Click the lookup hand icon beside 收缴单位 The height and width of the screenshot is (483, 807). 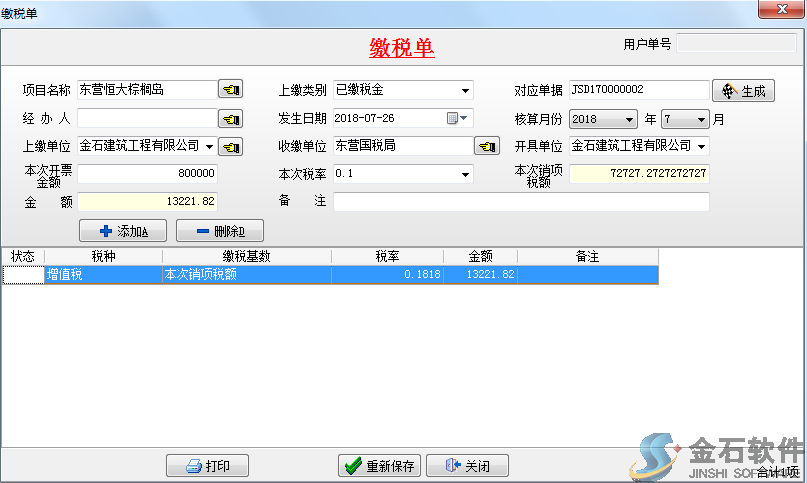[487, 147]
